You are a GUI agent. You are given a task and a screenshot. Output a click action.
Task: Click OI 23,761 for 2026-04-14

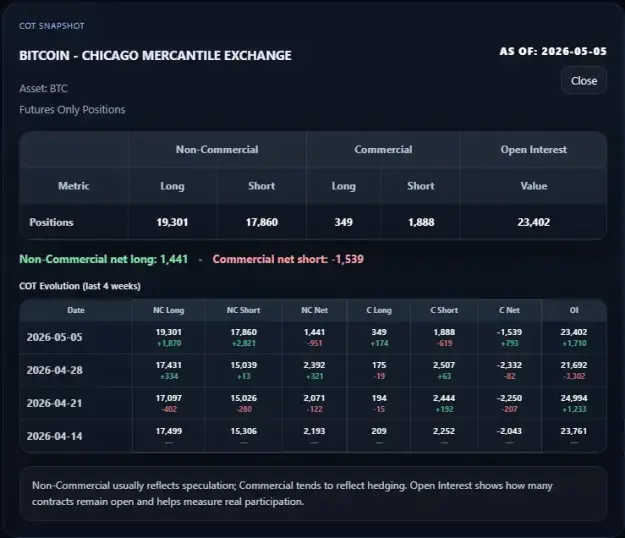click(x=574, y=431)
